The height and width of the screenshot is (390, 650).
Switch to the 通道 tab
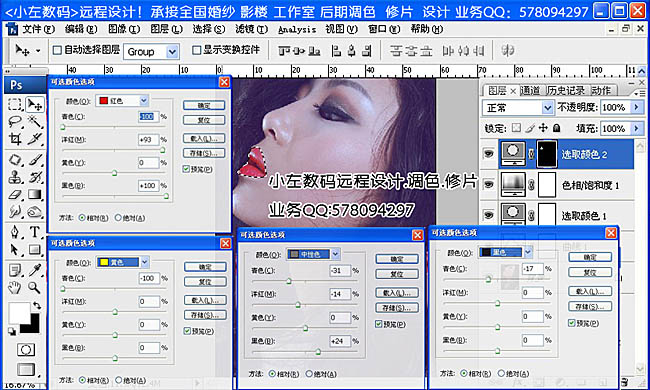[530, 90]
